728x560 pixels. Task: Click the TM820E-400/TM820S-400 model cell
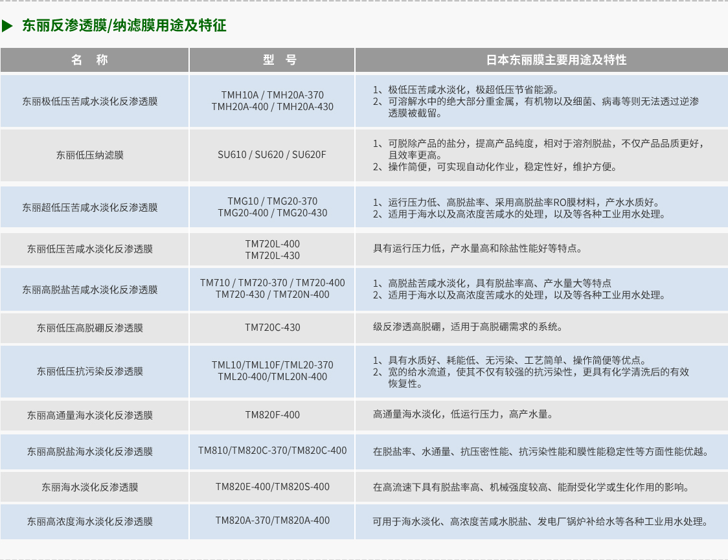[x=272, y=487]
